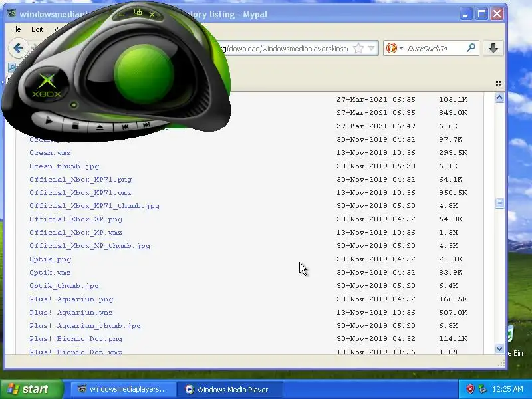The height and width of the screenshot is (399, 532).
Task: Download Plus! Aquarium.wmz
Action: 71,313
